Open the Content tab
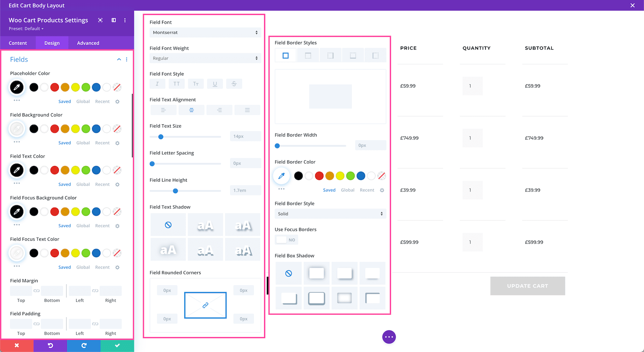Image resolution: width=644 pixels, height=352 pixels. click(18, 43)
